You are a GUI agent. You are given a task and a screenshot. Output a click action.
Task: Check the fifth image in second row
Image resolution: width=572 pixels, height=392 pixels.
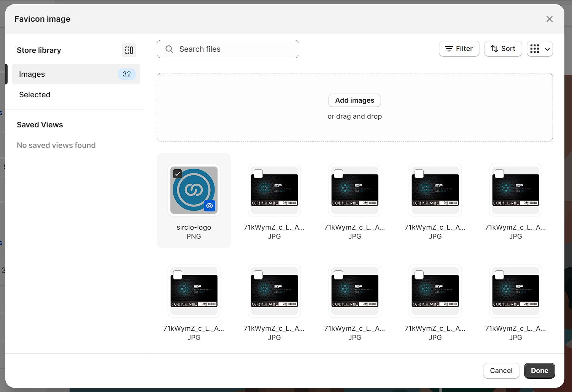[x=499, y=275]
